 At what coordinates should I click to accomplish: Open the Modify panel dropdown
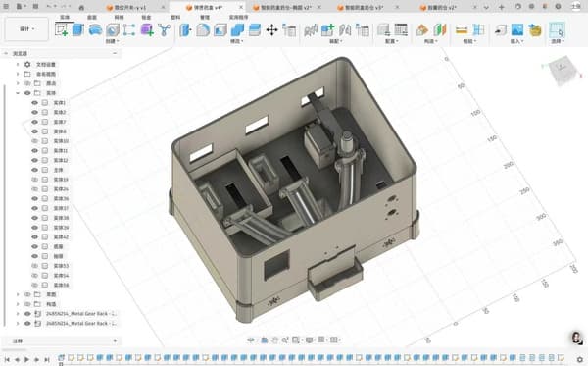[236, 41]
